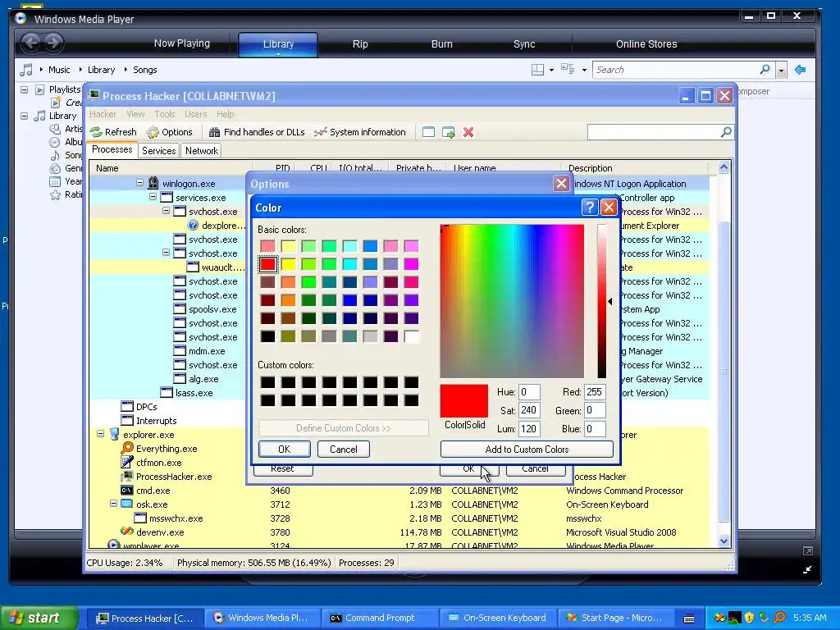840x630 pixels.
Task: Collapse Library in Media Player tree
Action: coord(24,115)
